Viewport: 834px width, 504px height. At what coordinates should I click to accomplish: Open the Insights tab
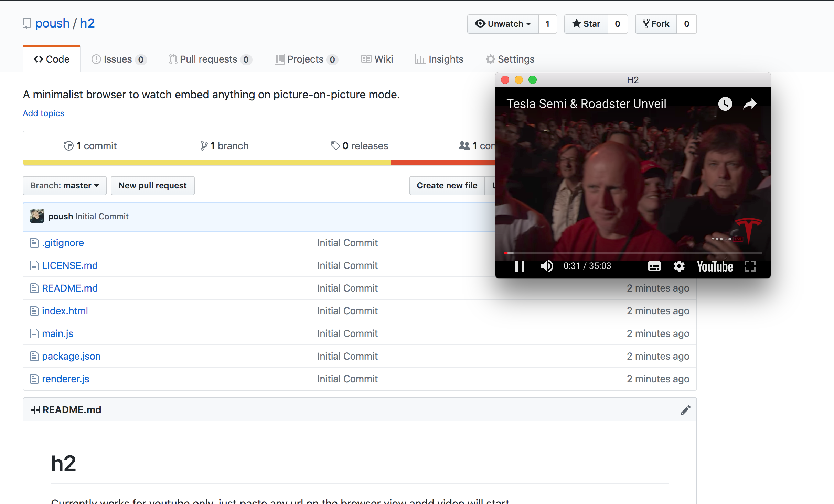click(x=439, y=59)
